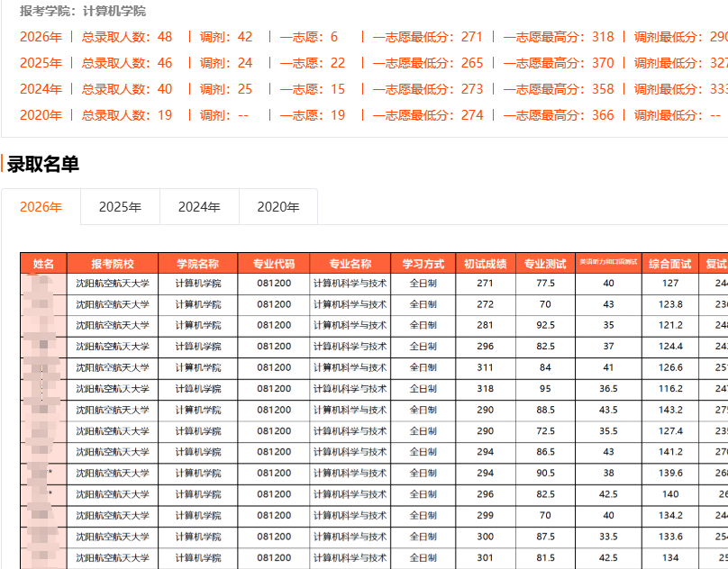728x569 pixels.
Task: Click the 专业代码 column header
Action: click(x=274, y=264)
